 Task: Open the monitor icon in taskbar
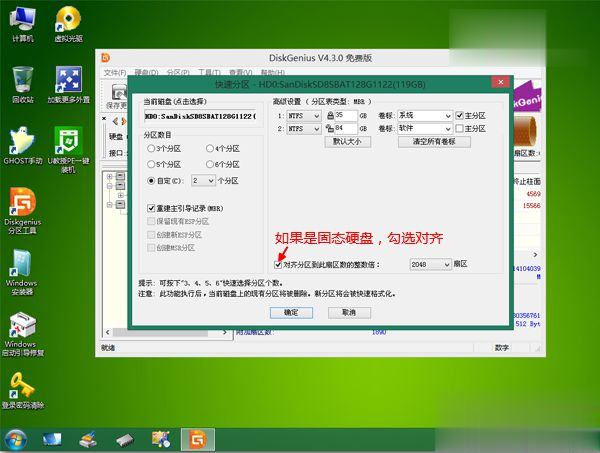(x=52, y=440)
